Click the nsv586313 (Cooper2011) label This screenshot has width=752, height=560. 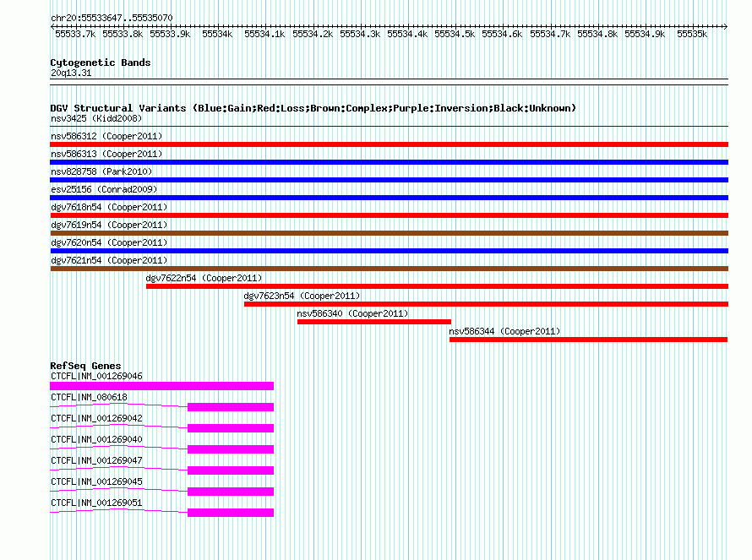coord(106,154)
